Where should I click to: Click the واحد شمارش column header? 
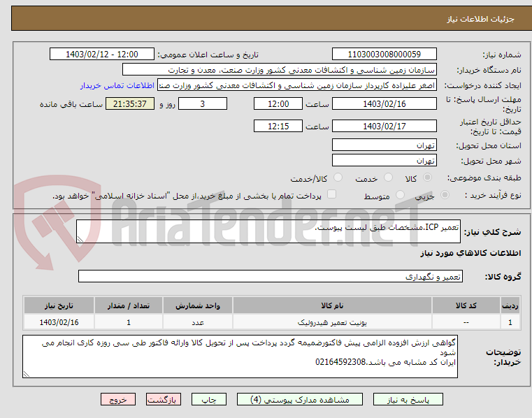(198, 305)
